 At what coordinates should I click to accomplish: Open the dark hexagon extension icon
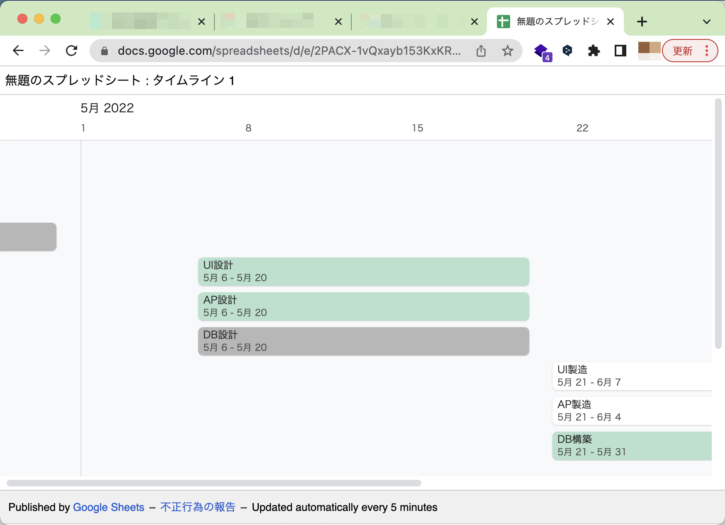click(567, 50)
